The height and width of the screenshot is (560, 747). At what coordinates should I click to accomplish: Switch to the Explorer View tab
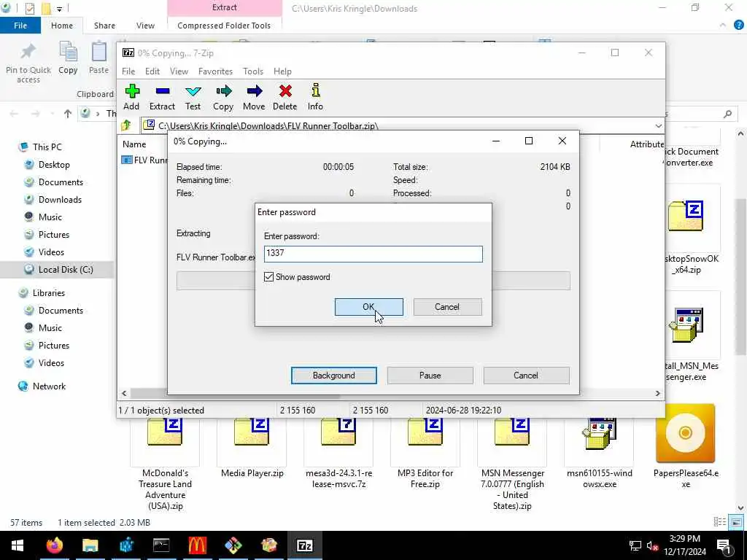point(145,26)
